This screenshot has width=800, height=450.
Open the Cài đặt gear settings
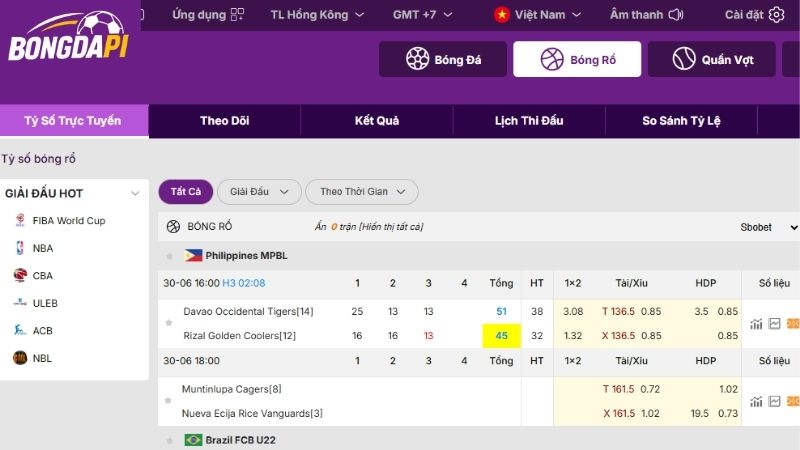click(x=776, y=14)
